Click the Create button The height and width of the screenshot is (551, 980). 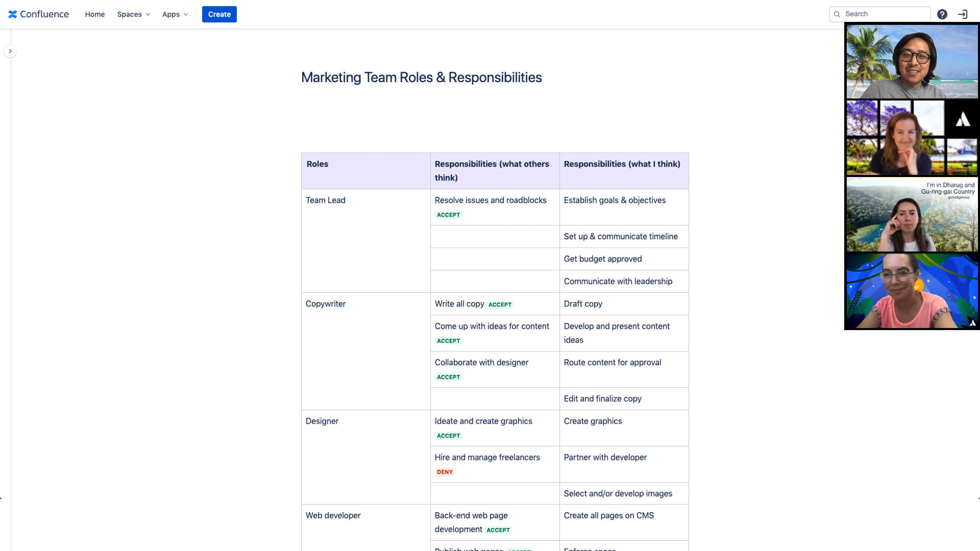point(219,14)
